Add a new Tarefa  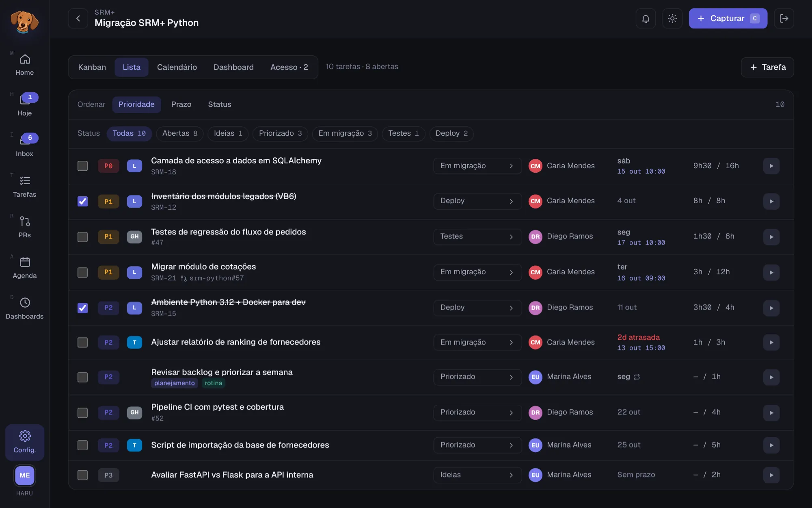767,67
